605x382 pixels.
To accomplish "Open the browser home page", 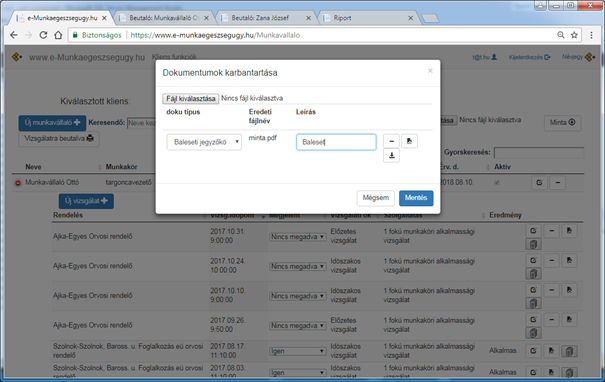I will click(58, 35).
